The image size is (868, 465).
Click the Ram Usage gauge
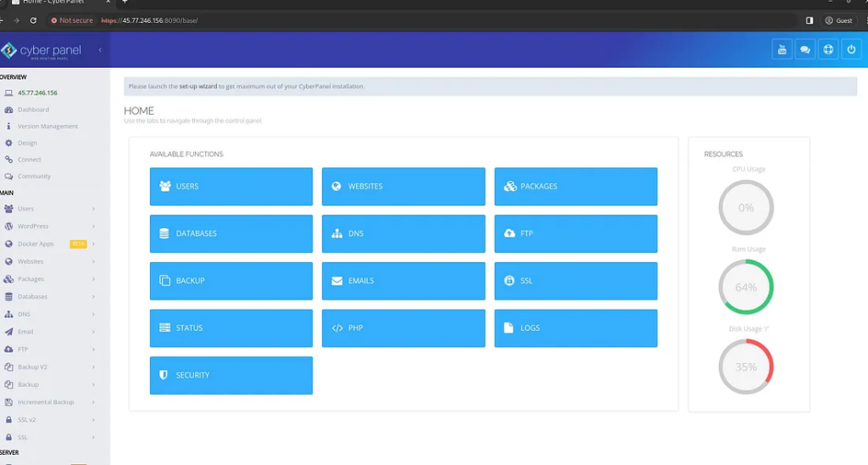point(746,288)
